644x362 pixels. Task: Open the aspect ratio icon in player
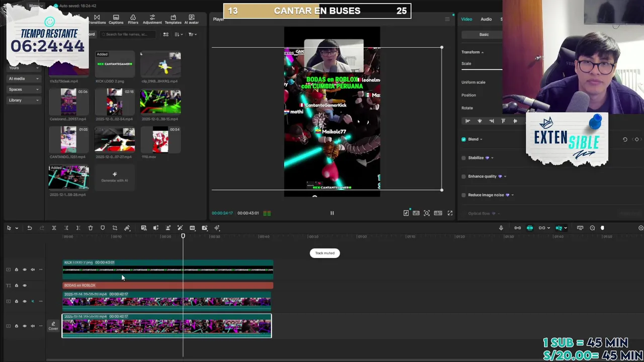[438, 213]
